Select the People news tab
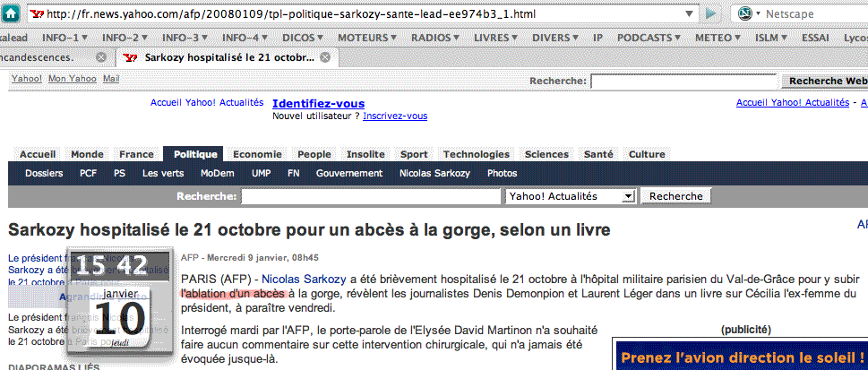The image size is (868, 370). 314,154
